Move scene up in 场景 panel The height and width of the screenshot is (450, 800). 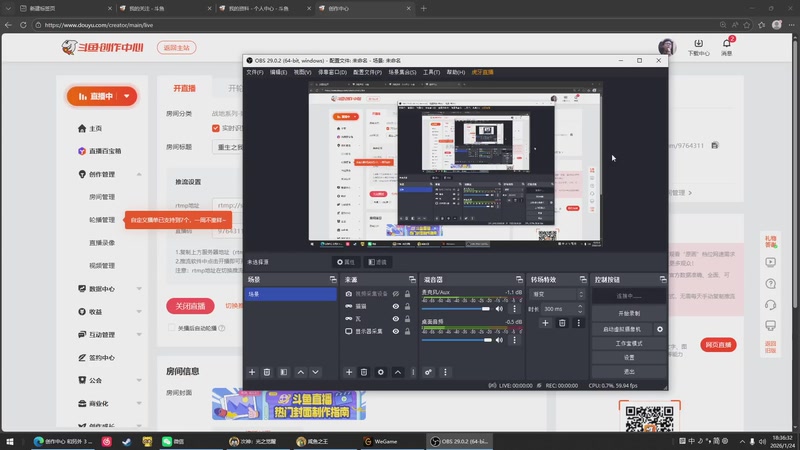coord(301,372)
